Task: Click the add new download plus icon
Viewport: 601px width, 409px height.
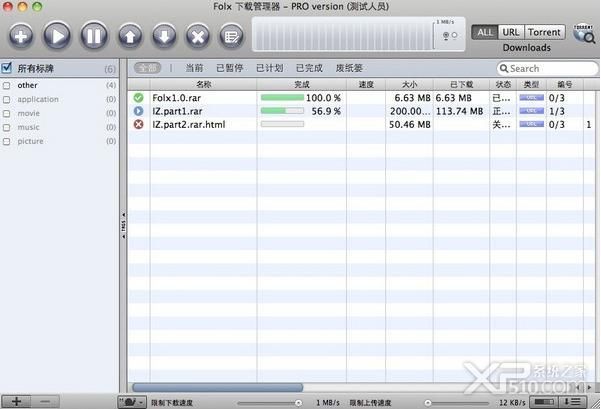Action: click(21, 36)
